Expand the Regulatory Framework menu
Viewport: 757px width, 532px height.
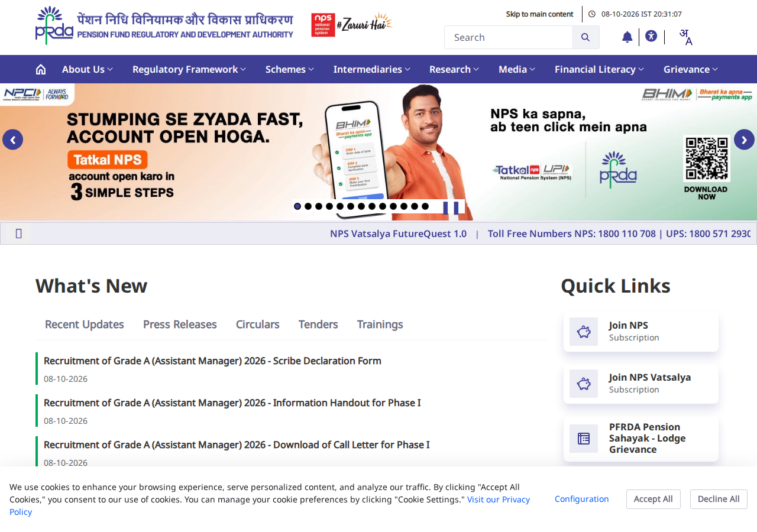189,69
